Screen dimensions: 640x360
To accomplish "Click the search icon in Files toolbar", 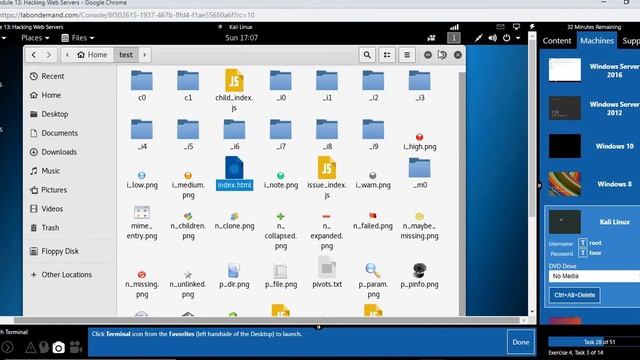I will click(x=367, y=55).
